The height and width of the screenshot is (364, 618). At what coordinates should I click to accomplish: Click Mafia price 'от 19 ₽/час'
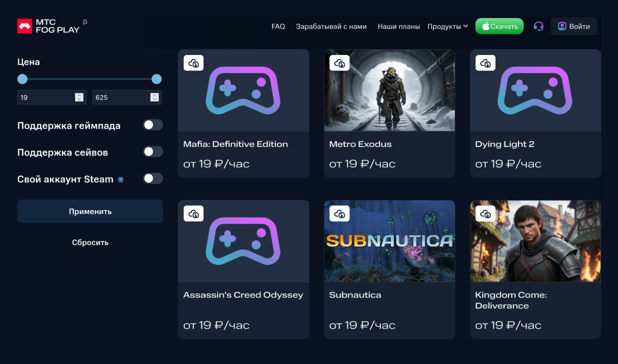(x=216, y=164)
